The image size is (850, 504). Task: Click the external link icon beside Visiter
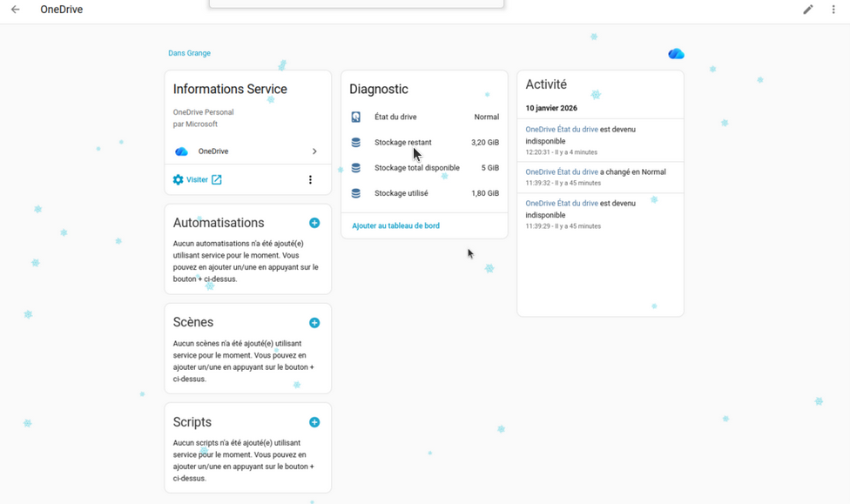tap(216, 179)
